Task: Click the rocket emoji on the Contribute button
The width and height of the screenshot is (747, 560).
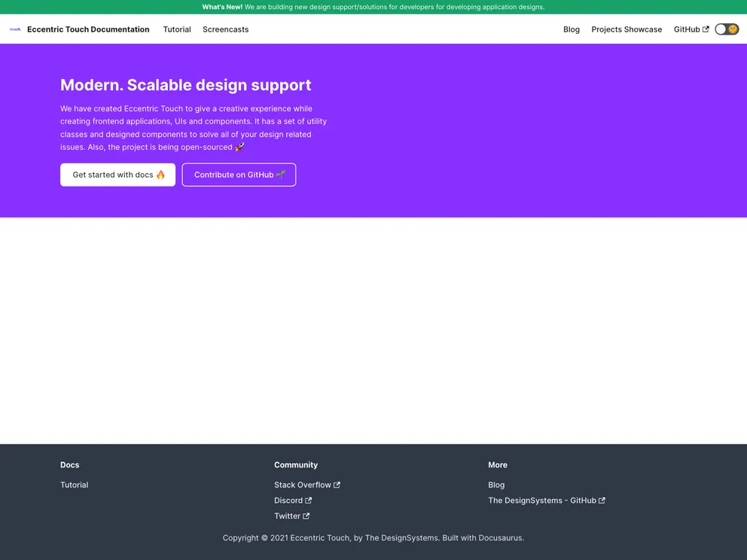Action: pyautogui.click(x=281, y=174)
